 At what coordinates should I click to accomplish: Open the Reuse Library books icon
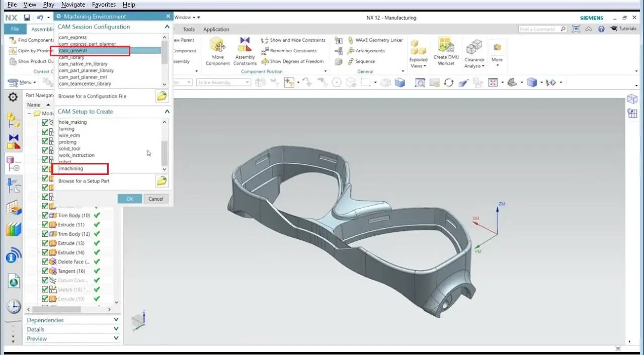pos(14,229)
